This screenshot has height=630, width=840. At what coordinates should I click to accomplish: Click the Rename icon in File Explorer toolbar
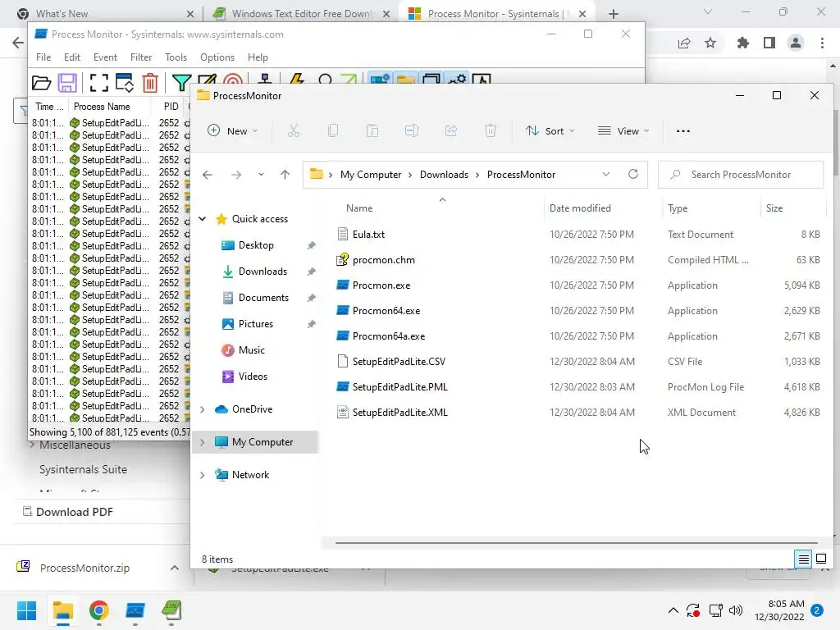click(412, 130)
